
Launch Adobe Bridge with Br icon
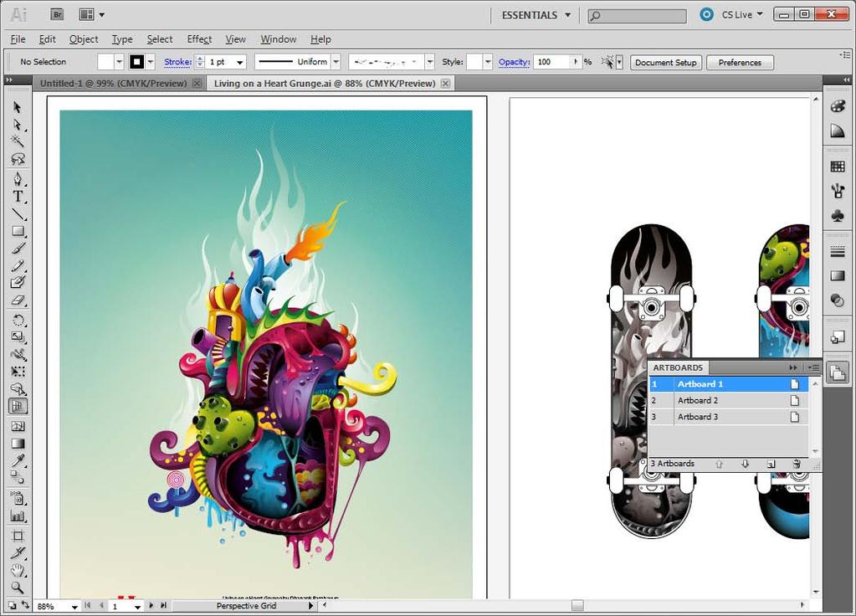(57, 15)
